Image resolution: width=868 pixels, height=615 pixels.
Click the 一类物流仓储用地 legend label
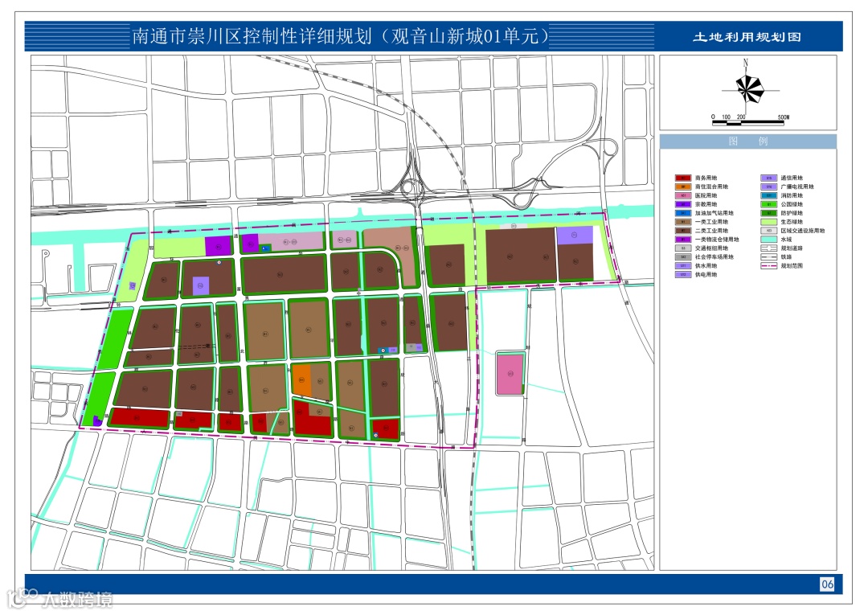[717, 240]
